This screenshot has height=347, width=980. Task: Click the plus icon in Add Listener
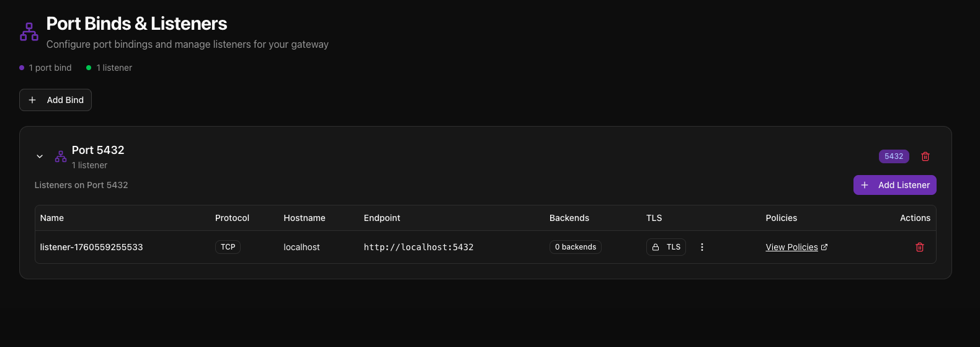865,185
